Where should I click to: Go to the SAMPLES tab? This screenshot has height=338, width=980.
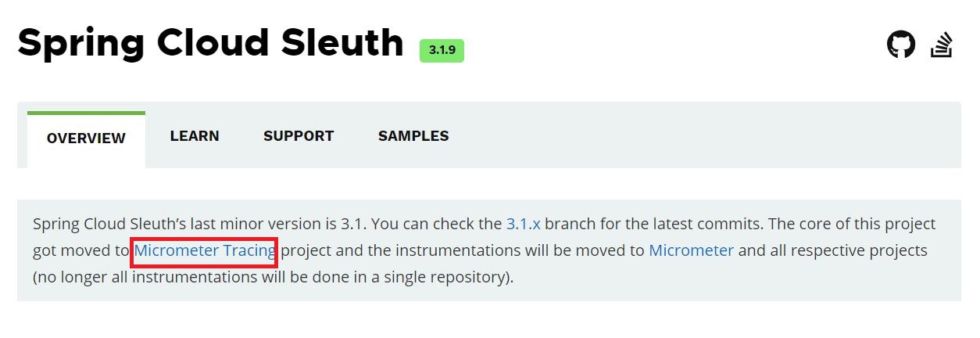pyautogui.click(x=413, y=136)
